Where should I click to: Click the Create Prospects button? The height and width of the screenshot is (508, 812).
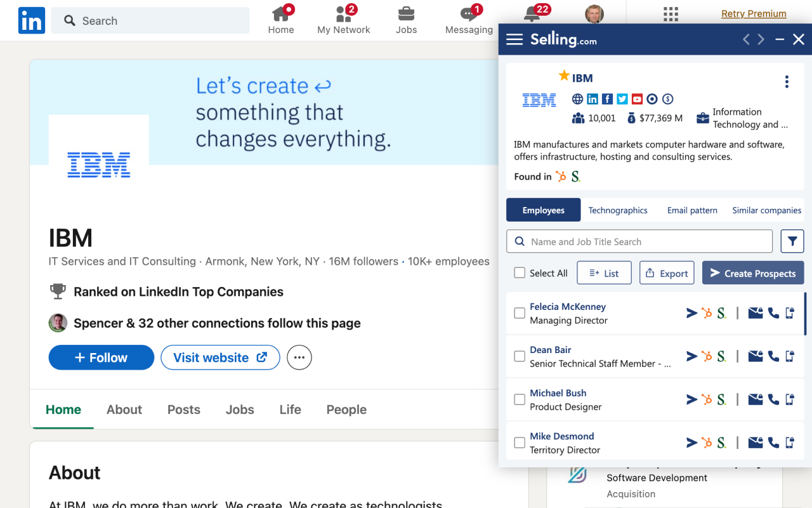[x=753, y=273]
